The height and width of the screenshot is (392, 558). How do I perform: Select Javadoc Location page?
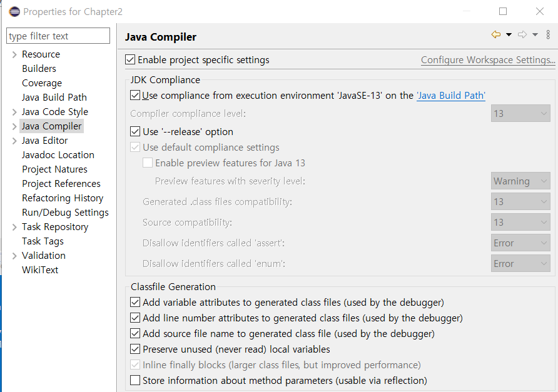(x=58, y=155)
